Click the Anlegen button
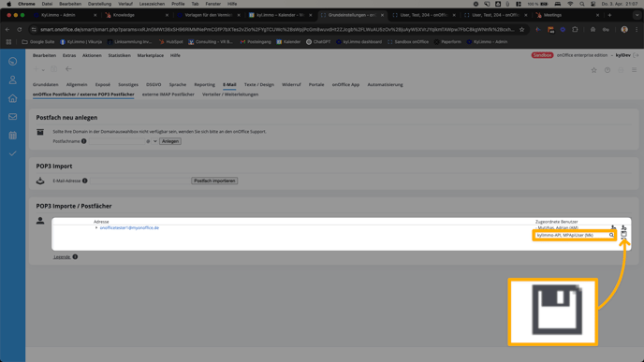Screen dimensions: 644x362 pos(170,141)
